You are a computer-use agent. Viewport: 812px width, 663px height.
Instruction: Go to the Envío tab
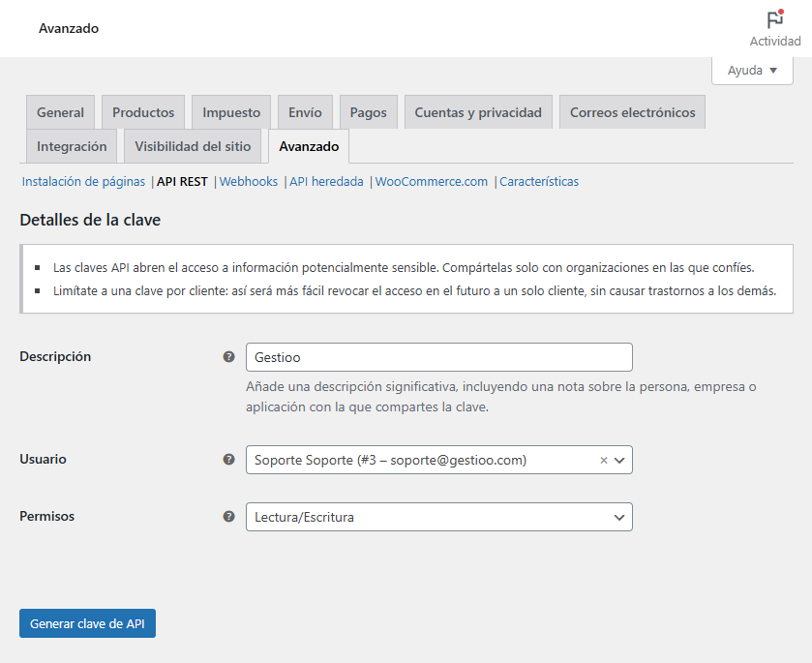(305, 112)
